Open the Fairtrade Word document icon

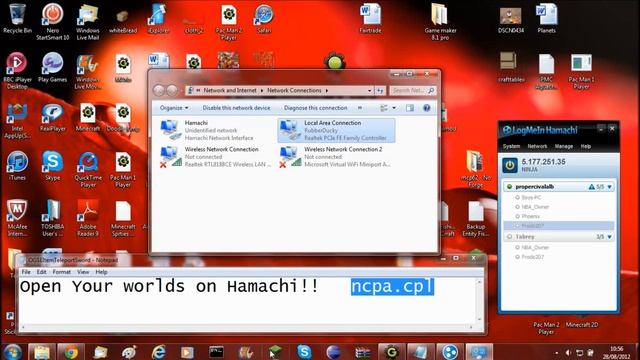point(370,18)
